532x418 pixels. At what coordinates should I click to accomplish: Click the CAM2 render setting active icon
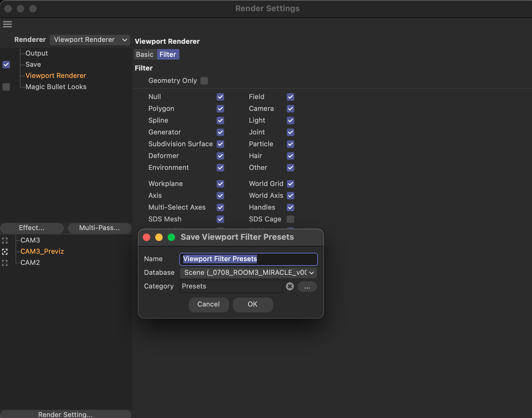pyautogui.click(x=5, y=263)
